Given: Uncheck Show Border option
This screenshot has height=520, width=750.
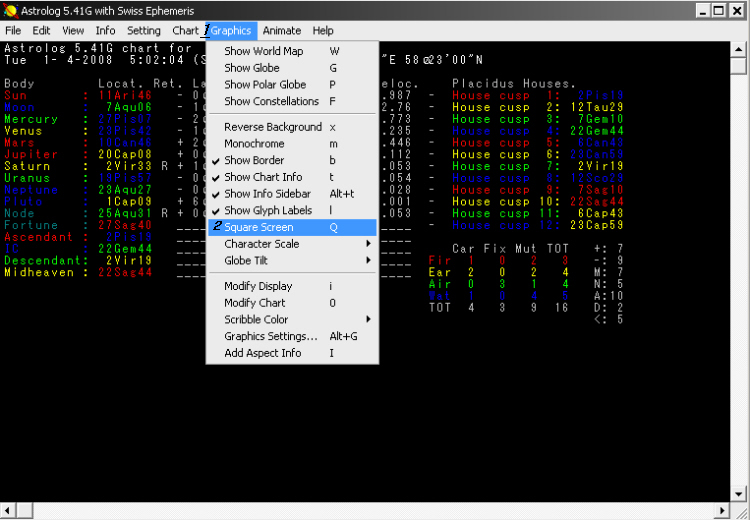Looking at the screenshot, I should 292,160.
